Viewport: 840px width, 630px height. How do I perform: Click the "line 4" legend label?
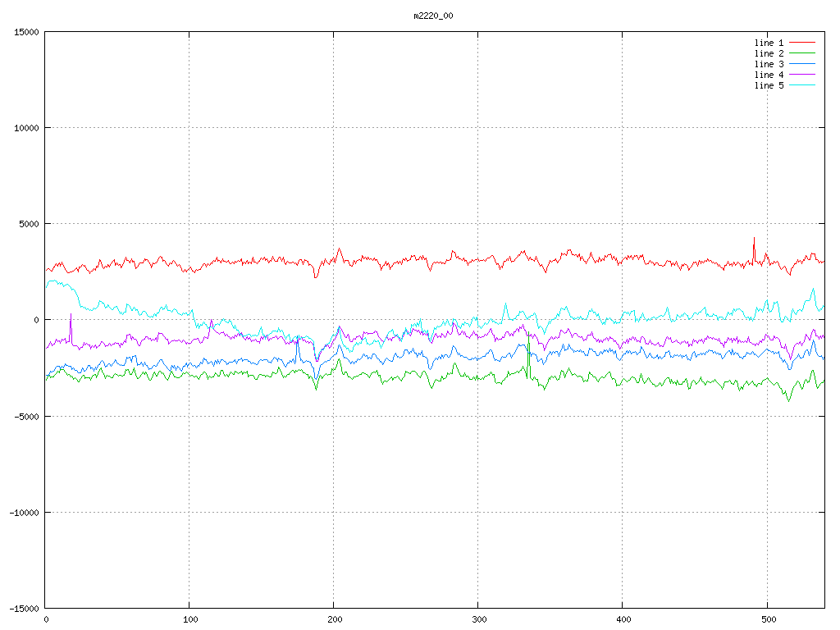pyautogui.click(x=769, y=75)
